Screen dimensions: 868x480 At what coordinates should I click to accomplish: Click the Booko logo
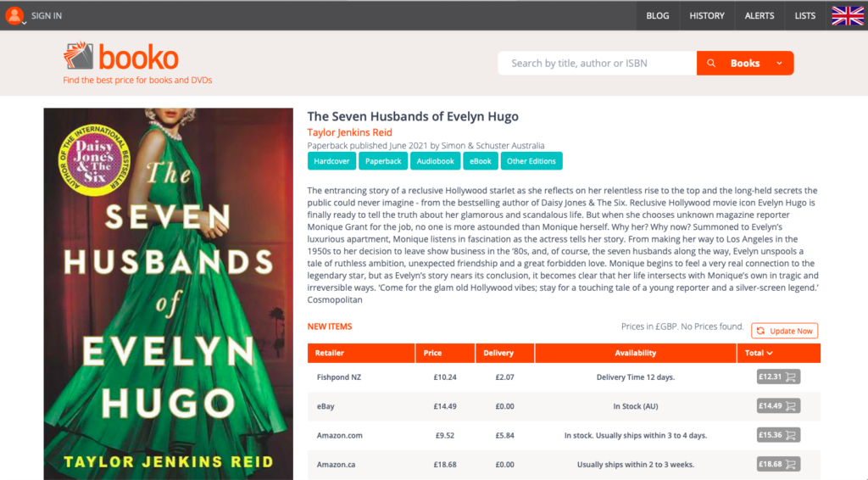120,57
